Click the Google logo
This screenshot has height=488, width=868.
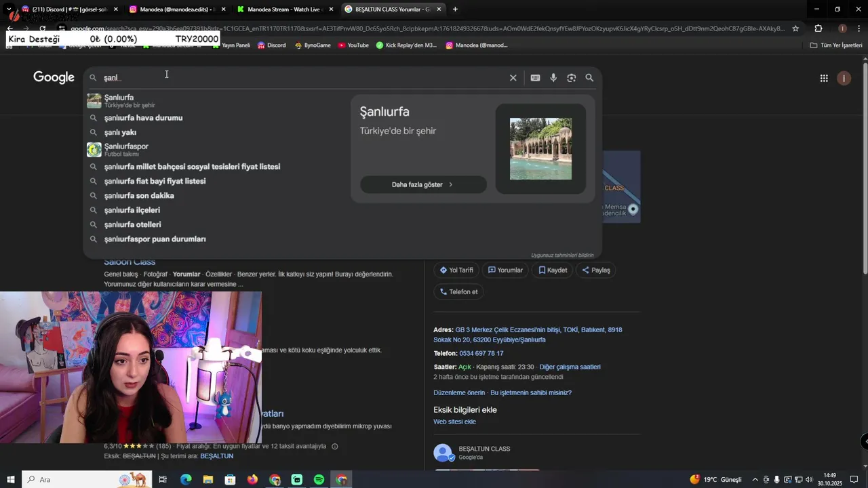(x=54, y=77)
